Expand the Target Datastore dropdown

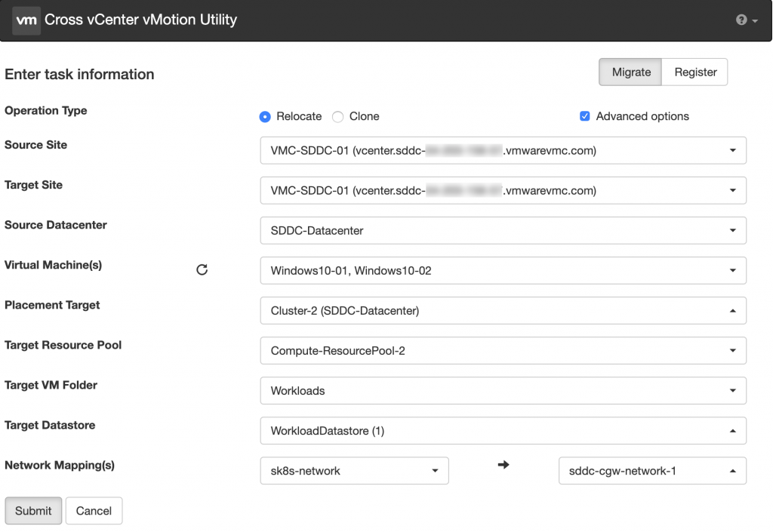503,431
